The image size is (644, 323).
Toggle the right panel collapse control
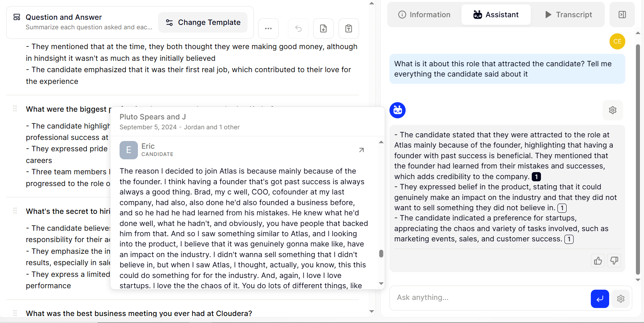click(622, 15)
